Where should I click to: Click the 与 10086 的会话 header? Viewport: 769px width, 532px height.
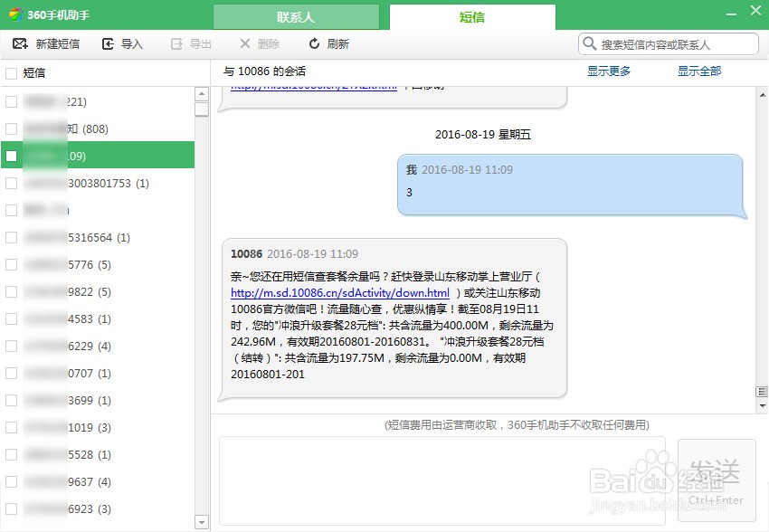[264, 71]
